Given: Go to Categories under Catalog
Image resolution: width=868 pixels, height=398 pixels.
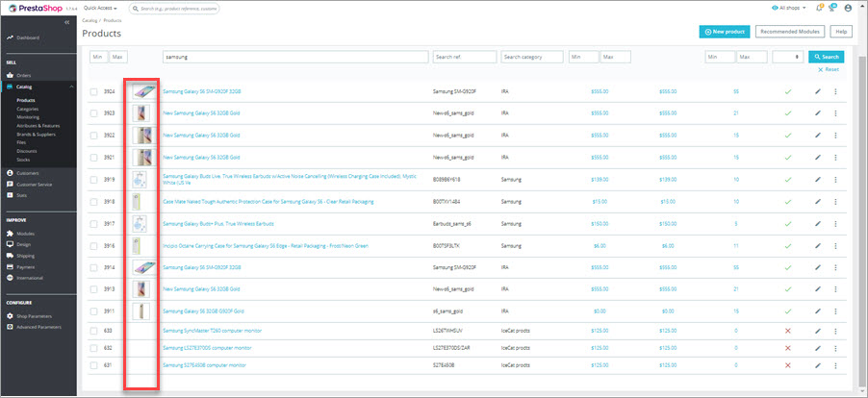Looking at the screenshot, I should 27,109.
